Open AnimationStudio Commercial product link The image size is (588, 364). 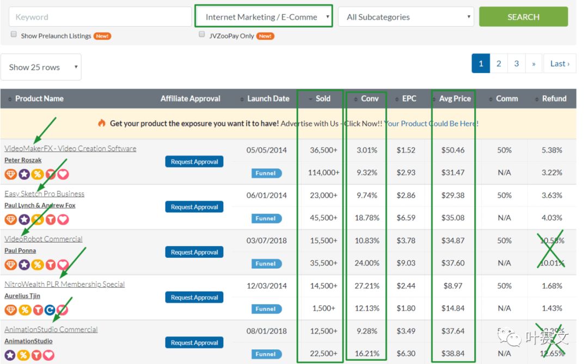[x=51, y=330]
